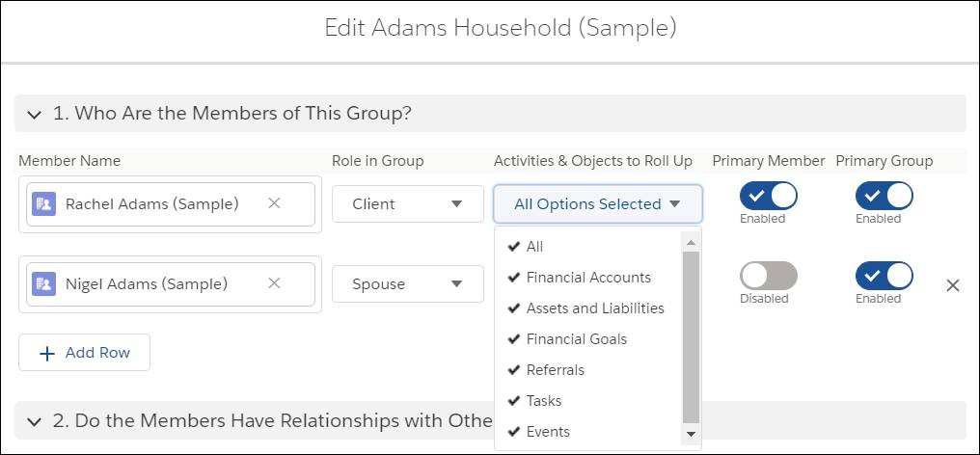
Task: Click Rachel Adams account icon
Action: click(43, 204)
